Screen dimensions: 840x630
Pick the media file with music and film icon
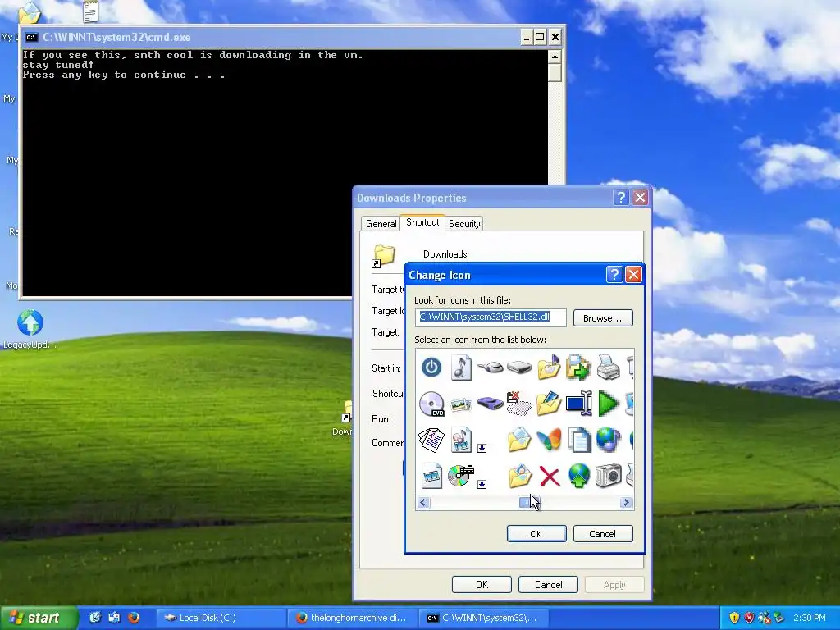(x=461, y=440)
